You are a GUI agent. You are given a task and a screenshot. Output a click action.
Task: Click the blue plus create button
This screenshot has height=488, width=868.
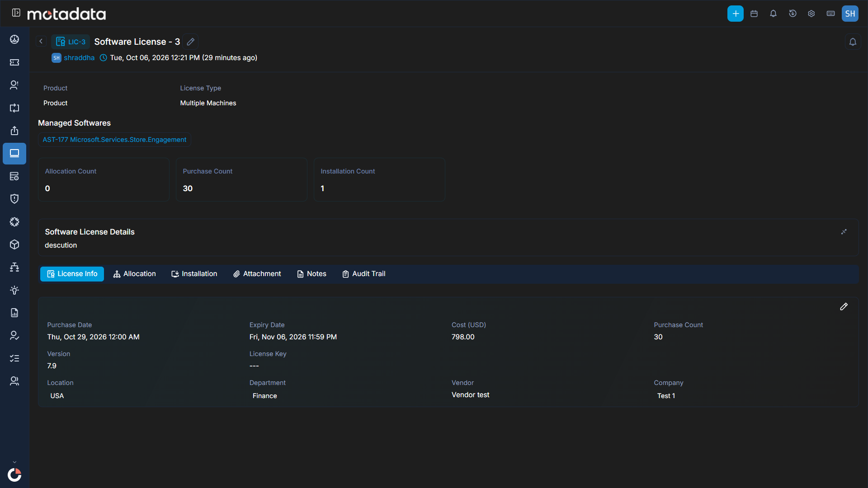click(736, 14)
